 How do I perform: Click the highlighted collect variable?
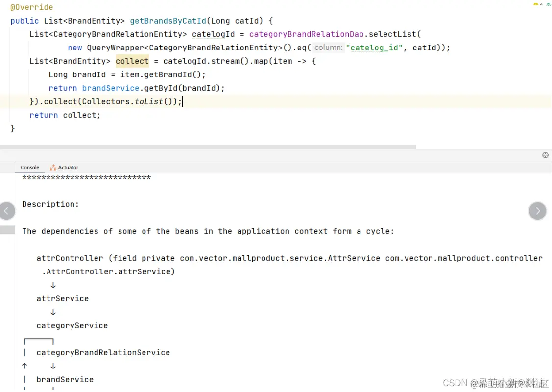pyautogui.click(x=132, y=61)
